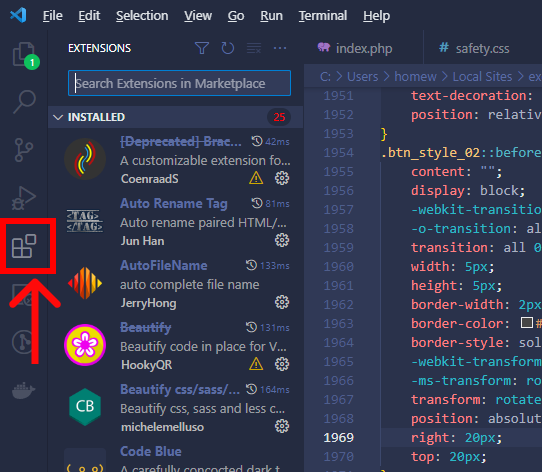Open the Terminal menu

tap(323, 16)
